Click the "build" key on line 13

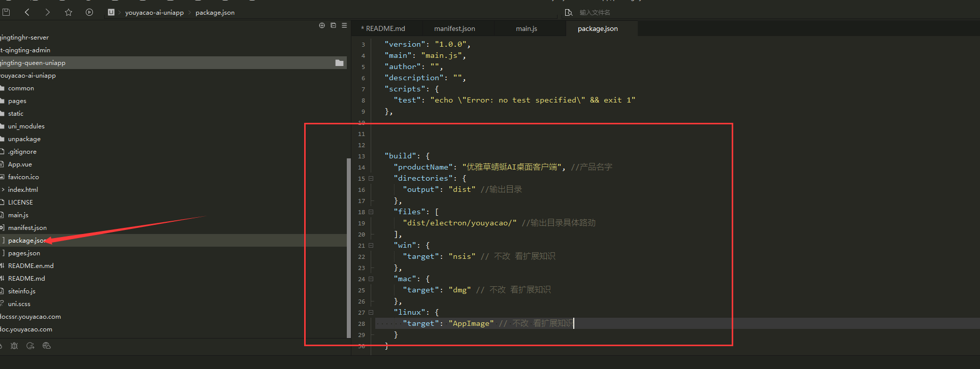pyautogui.click(x=401, y=156)
